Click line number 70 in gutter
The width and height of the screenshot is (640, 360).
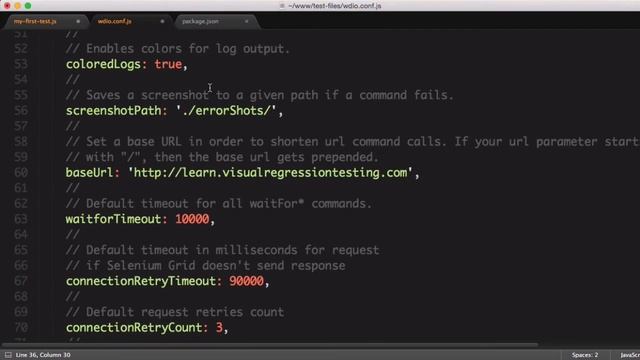click(21, 328)
